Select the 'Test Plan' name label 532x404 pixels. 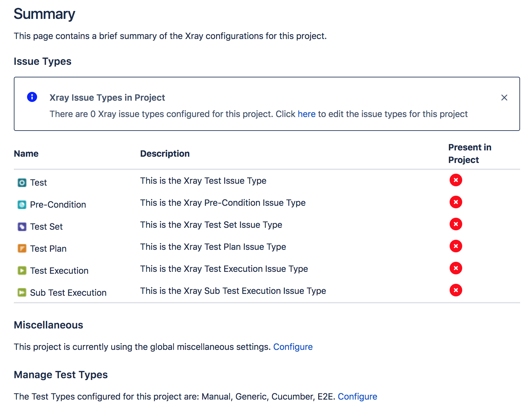(48, 249)
